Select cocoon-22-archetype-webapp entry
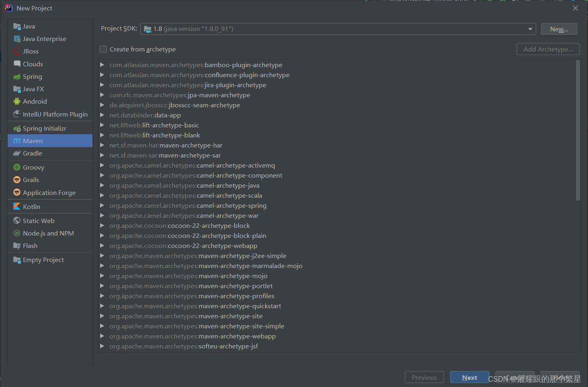 click(x=183, y=246)
